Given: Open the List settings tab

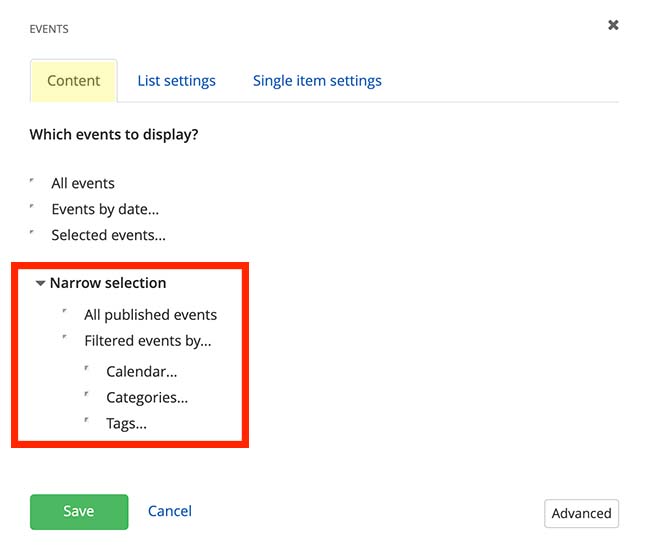Looking at the screenshot, I should 176,81.
